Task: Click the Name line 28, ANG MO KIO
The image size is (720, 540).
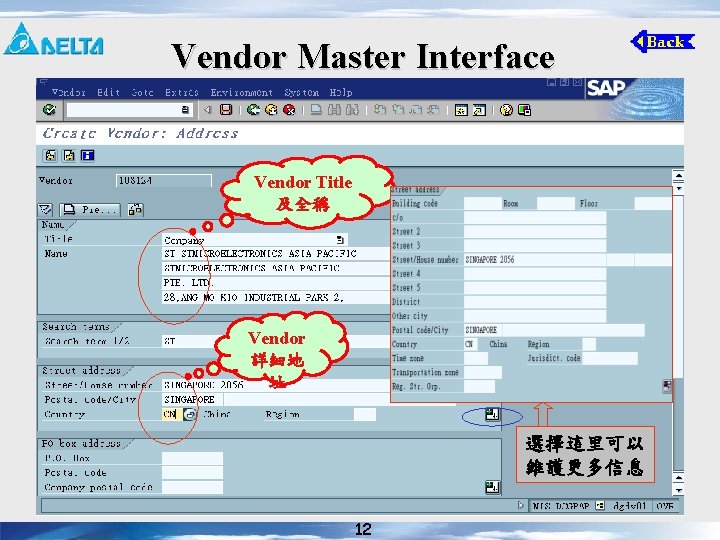Action: (277, 297)
